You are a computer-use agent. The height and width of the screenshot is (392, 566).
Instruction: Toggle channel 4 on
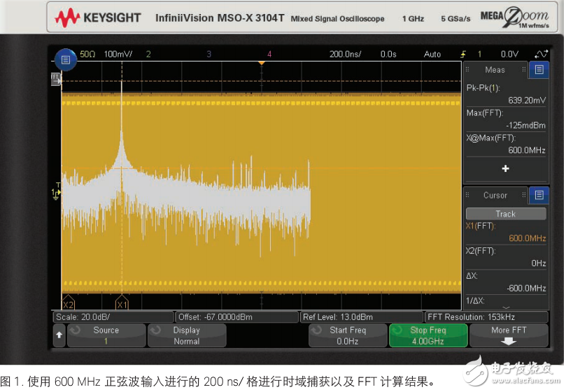tap(269, 54)
